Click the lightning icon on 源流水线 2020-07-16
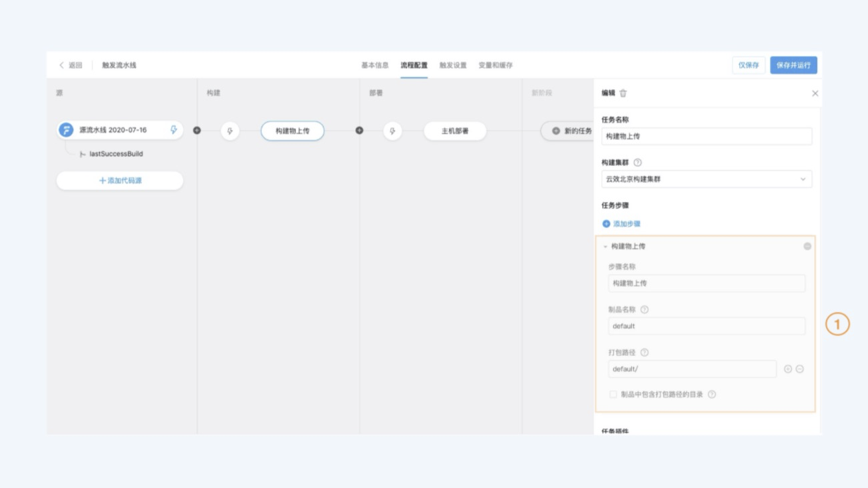Viewport: 868px width, 488px height. click(x=173, y=130)
